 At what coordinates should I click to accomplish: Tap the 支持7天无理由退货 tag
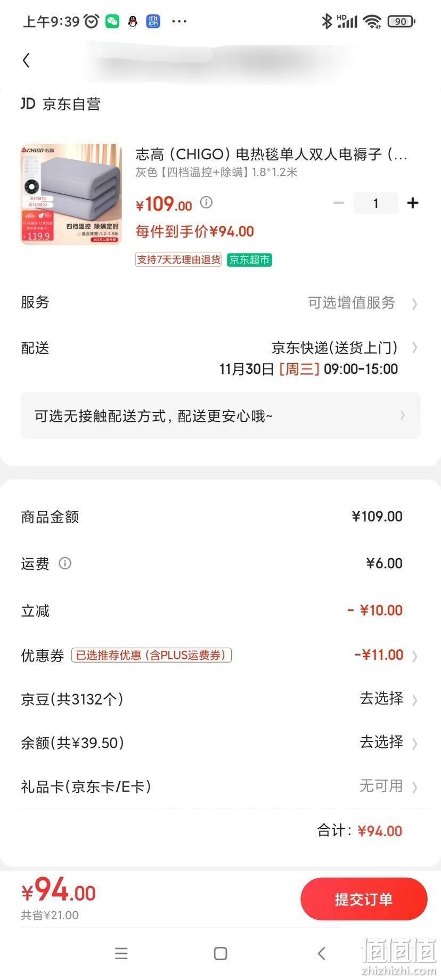pos(178,260)
